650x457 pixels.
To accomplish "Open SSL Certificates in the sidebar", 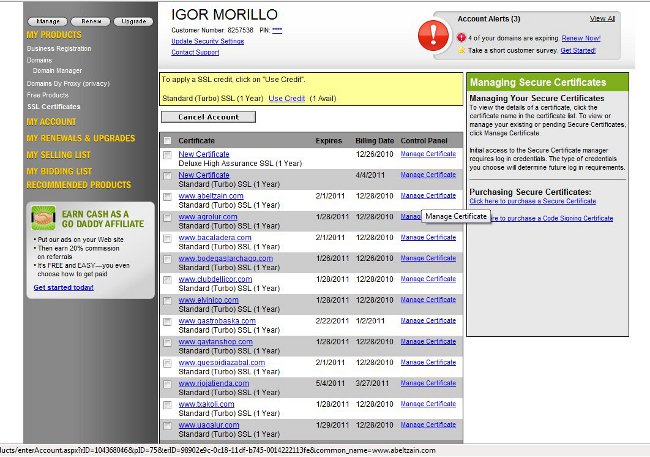I will [x=53, y=106].
